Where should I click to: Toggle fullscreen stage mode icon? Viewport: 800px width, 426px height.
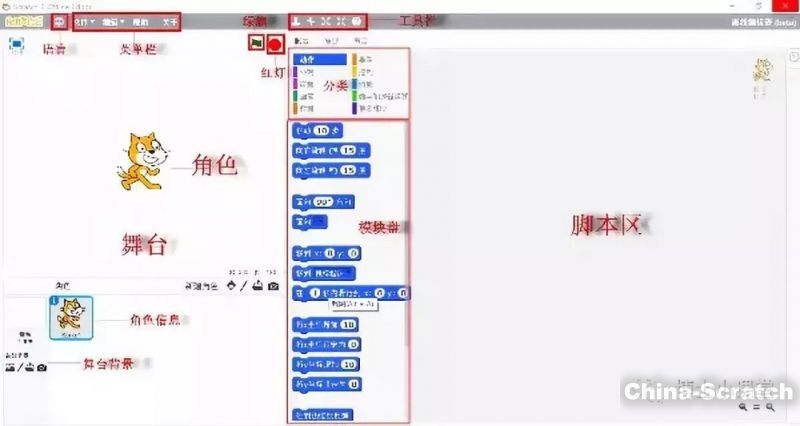coord(17,44)
